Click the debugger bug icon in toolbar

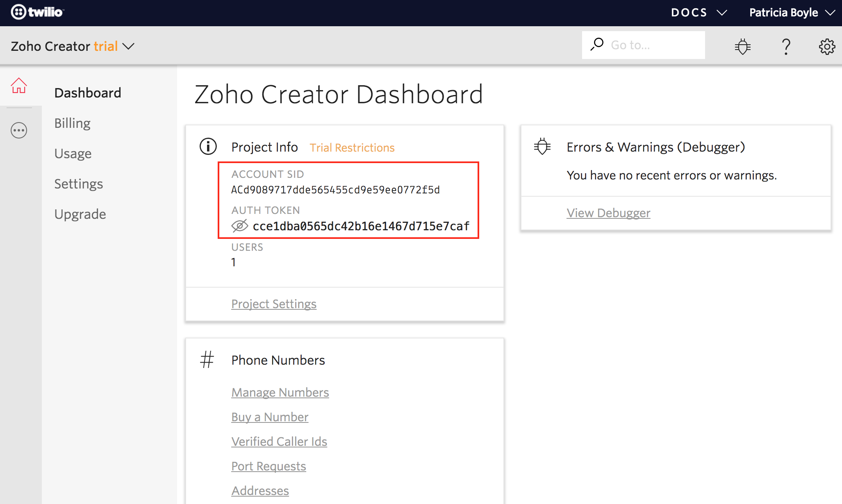click(x=742, y=46)
